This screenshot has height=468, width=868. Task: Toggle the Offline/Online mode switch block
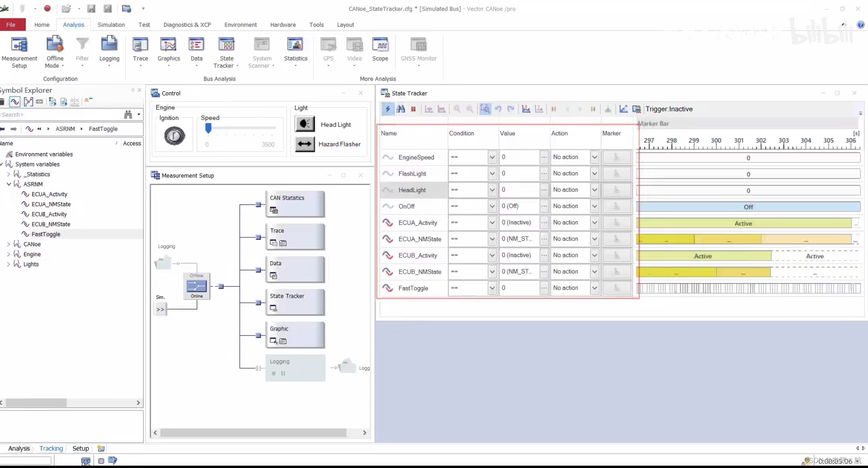[x=196, y=286]
